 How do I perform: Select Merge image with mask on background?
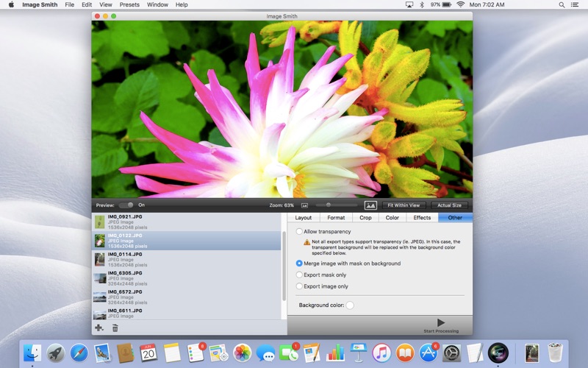[x=299, y=263]
